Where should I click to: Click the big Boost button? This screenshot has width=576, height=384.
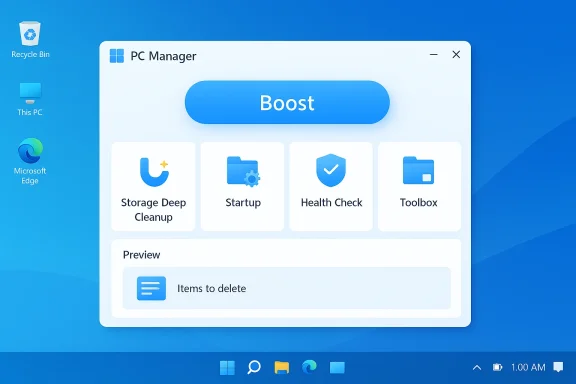(x=287, y=102)
